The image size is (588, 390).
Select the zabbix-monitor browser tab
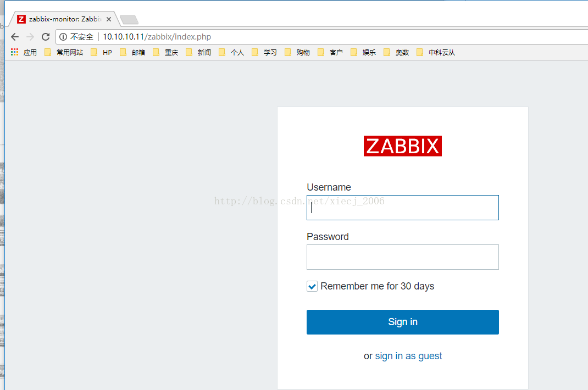click(65, 19)
